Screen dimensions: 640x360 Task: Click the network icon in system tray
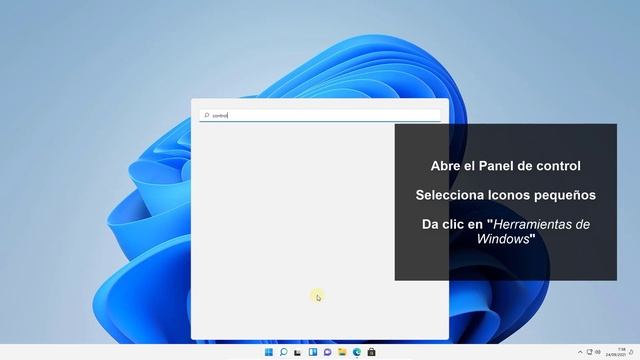[x=589, y=352]
